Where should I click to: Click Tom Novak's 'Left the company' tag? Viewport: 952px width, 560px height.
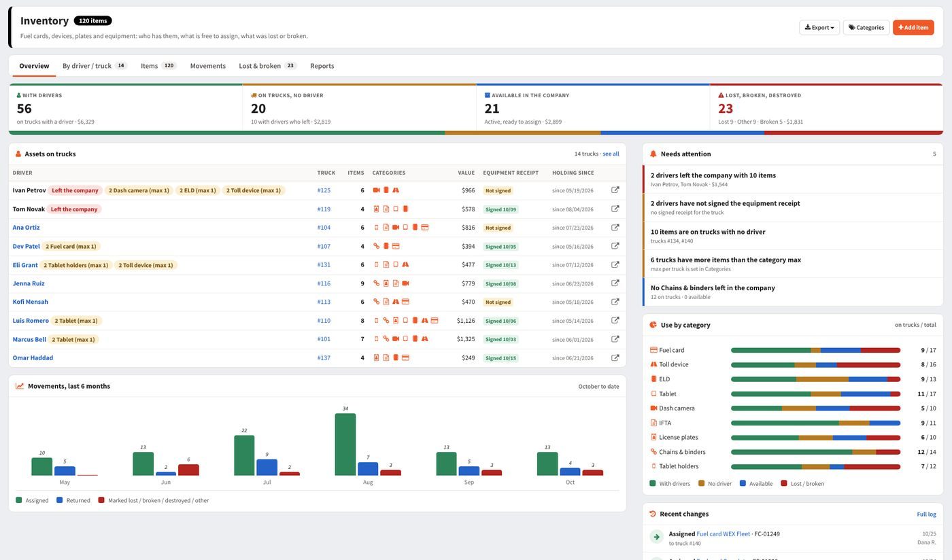pos(74,209)
